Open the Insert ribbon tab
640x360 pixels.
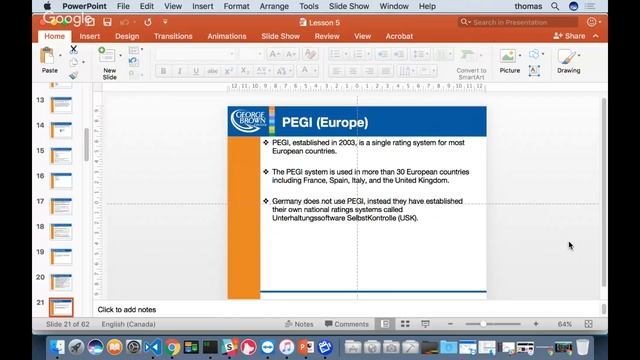click(89, 36)
